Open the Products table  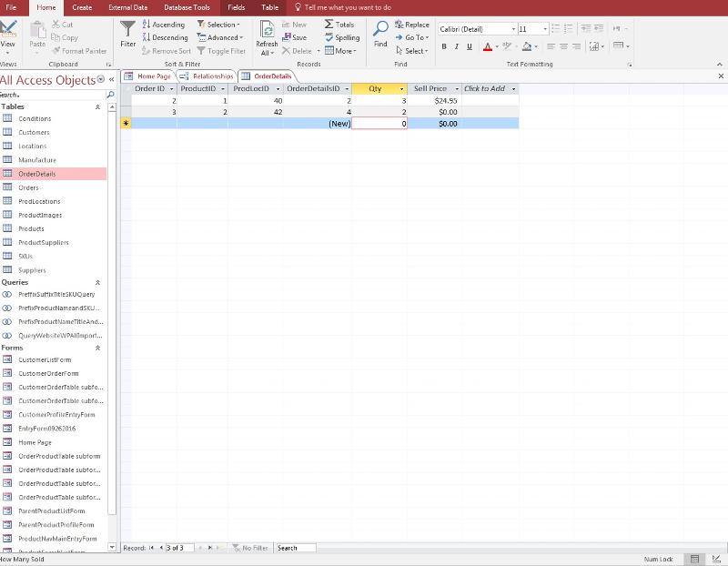31,228
